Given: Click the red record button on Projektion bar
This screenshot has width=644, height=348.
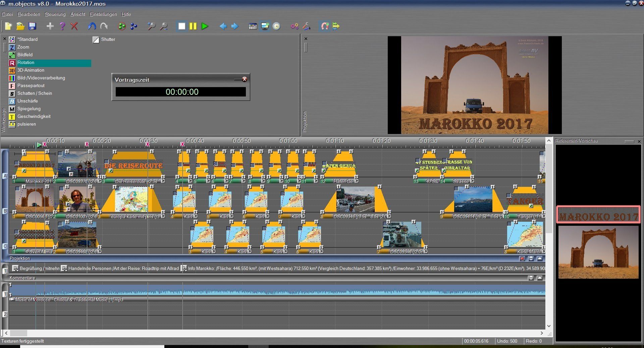Looking at the screenshot, I should [522, 259].
